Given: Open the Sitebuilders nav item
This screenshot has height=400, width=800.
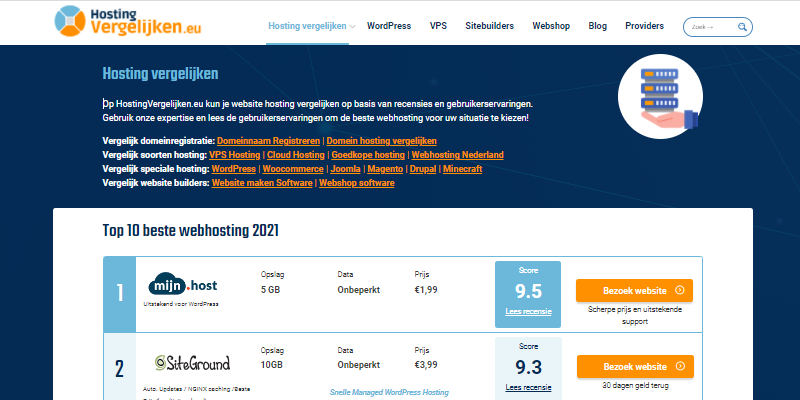Looking at the screenshot, I should [x=489, y=26].
